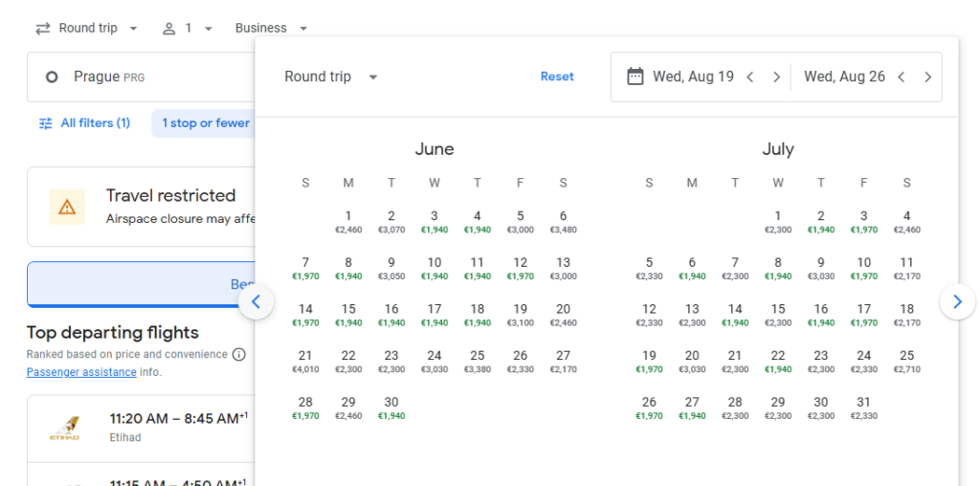Move return date back one day
This screenshot has width=980, height=486.
pyautogui.click(x=902, y=77)
